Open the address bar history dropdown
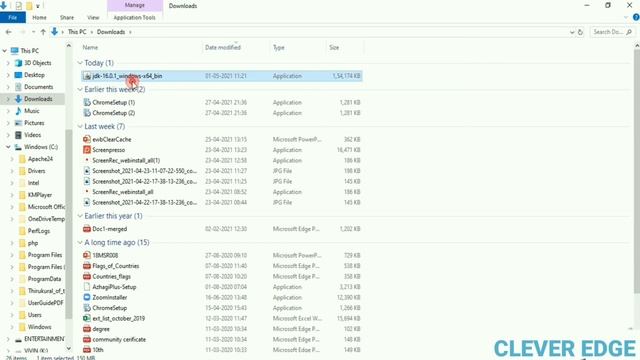 (x=572, y=32)
